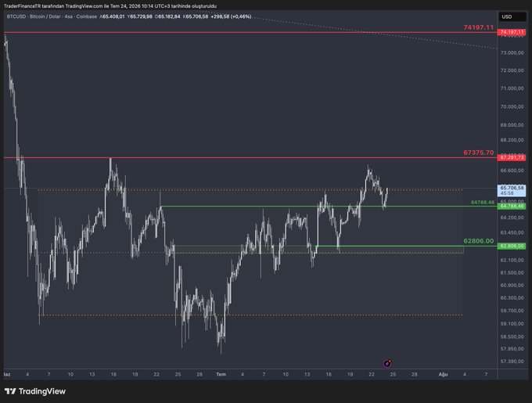Select the green 64.788,46 price tag
The width and height of the screenshot is (532, 403).
pyautogui.click(x=512, y=207)
